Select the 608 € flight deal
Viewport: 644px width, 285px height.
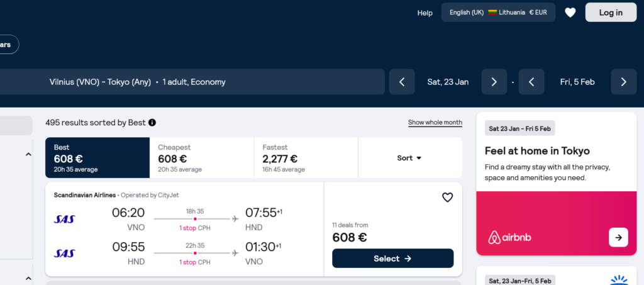392,259
